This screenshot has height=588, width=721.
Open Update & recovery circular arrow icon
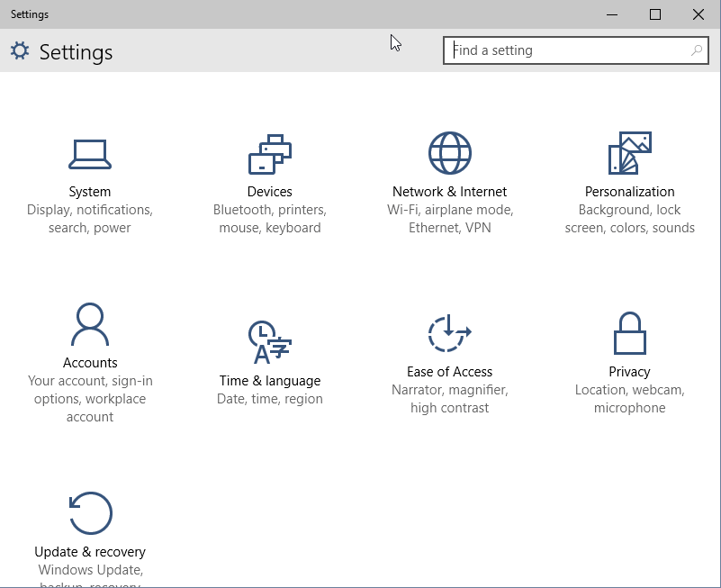click(90, 513)
